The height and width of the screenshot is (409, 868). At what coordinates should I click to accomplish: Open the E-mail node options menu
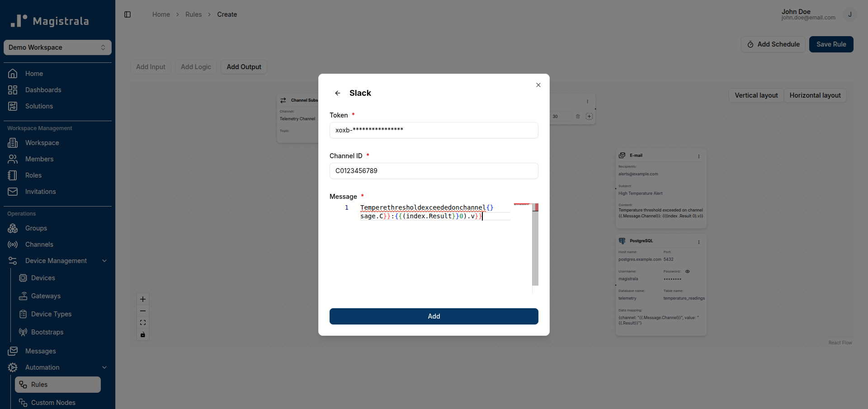pyautogui.click(x=699, y=156)
